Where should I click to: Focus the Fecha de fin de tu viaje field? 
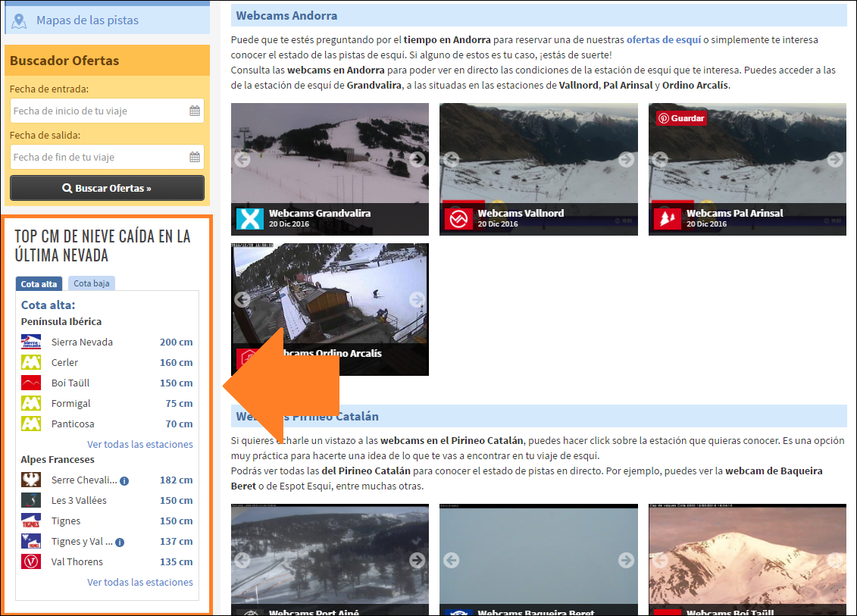tap(107, 158)
